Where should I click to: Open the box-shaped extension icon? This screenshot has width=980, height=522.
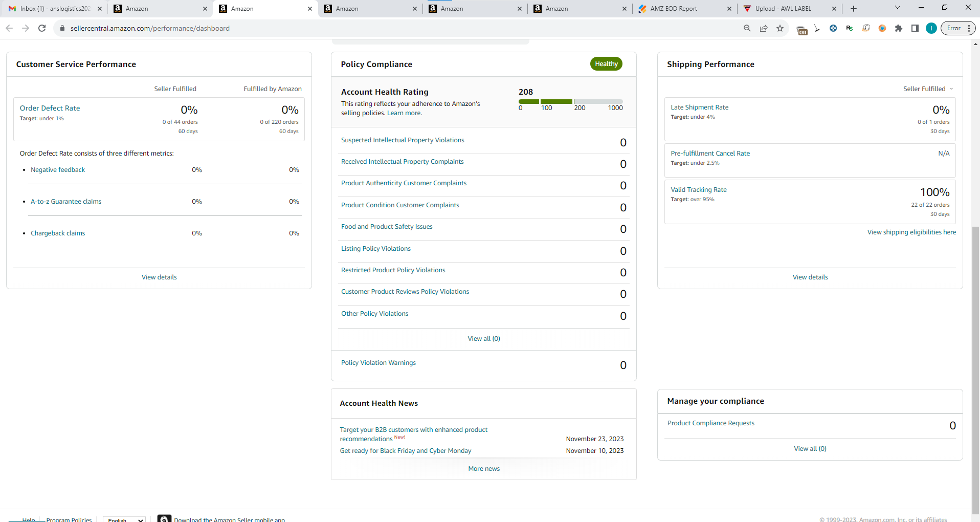866,28
